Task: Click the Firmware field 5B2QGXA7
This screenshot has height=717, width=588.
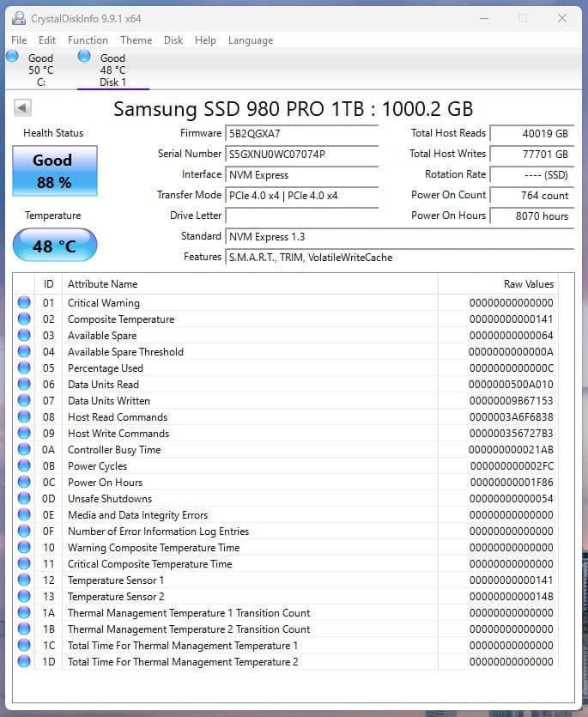Action: (x=302, y=133)
